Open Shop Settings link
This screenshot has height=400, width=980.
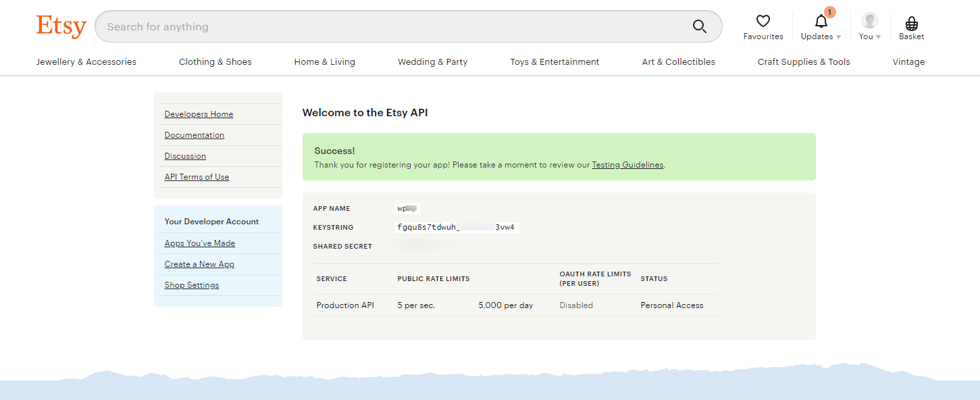point(192,285)
